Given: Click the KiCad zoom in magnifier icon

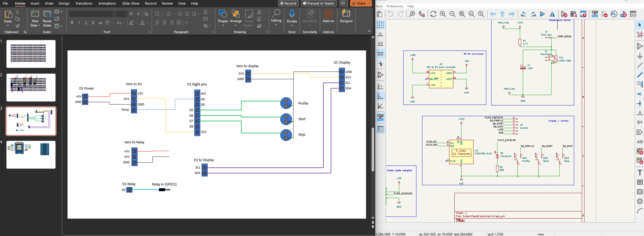Looking at the screenshot, I should [443, 14].
